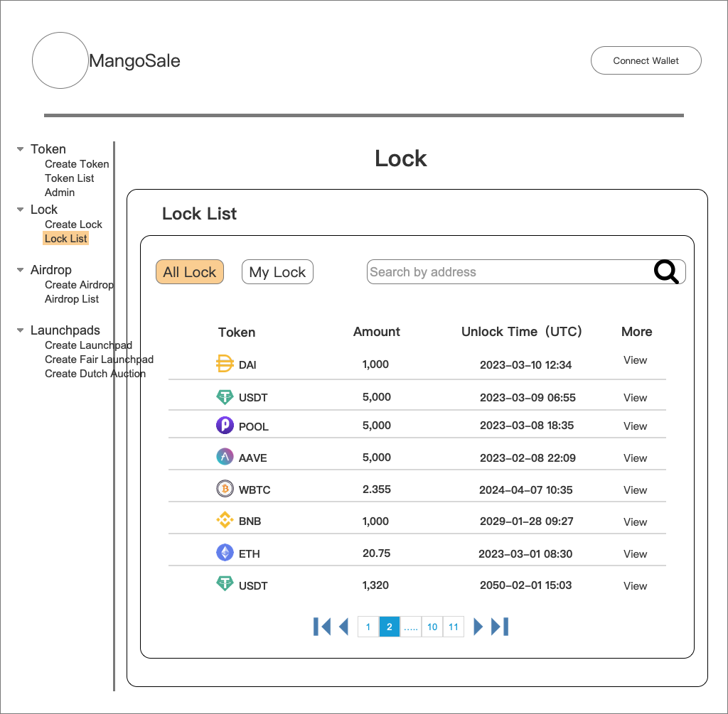Click the USDT icon in the 5,000 row
The height and width of the screenshot is (714, 728).
pyautogui.click(x=225, y=396)
